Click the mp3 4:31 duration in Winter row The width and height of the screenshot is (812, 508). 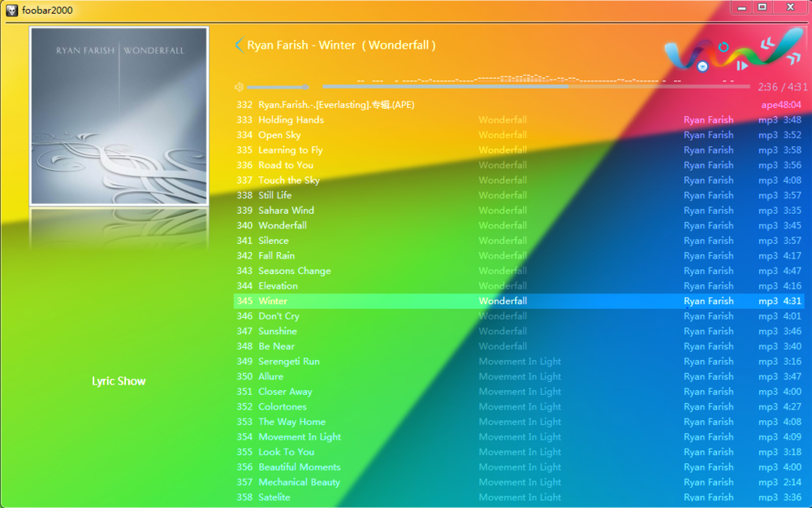click(x=780, y=301)
